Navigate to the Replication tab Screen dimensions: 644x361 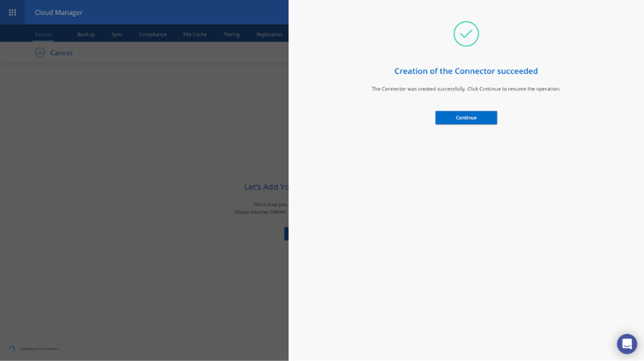(269, 34)
